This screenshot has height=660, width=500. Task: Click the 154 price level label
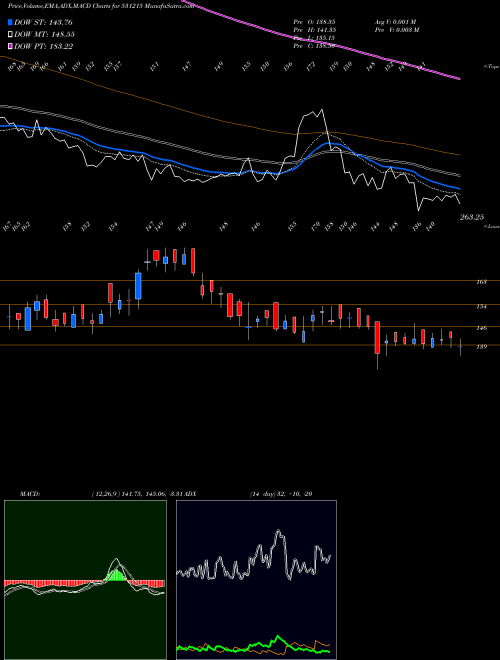(x=481, y=307)
